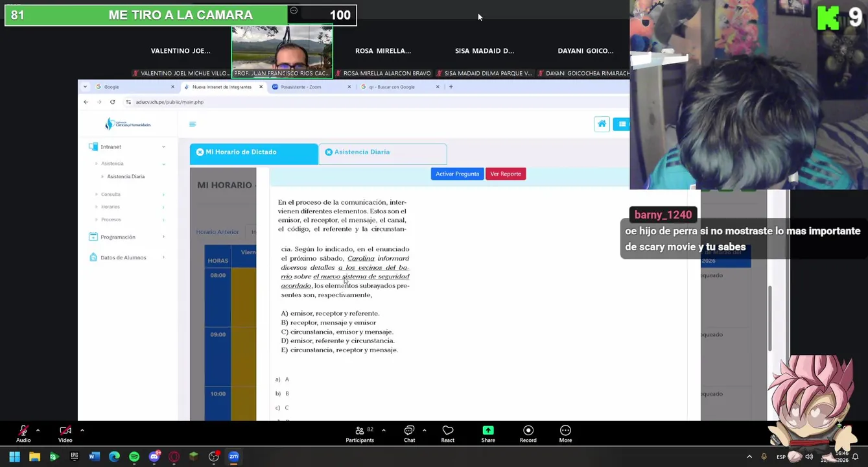Select the Asistencia Diaria page tab
Screen dimensions: 868x467
click(382, 153)
